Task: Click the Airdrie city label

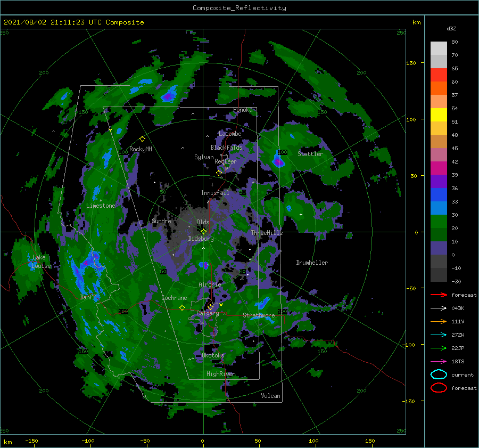Action: 210,284
